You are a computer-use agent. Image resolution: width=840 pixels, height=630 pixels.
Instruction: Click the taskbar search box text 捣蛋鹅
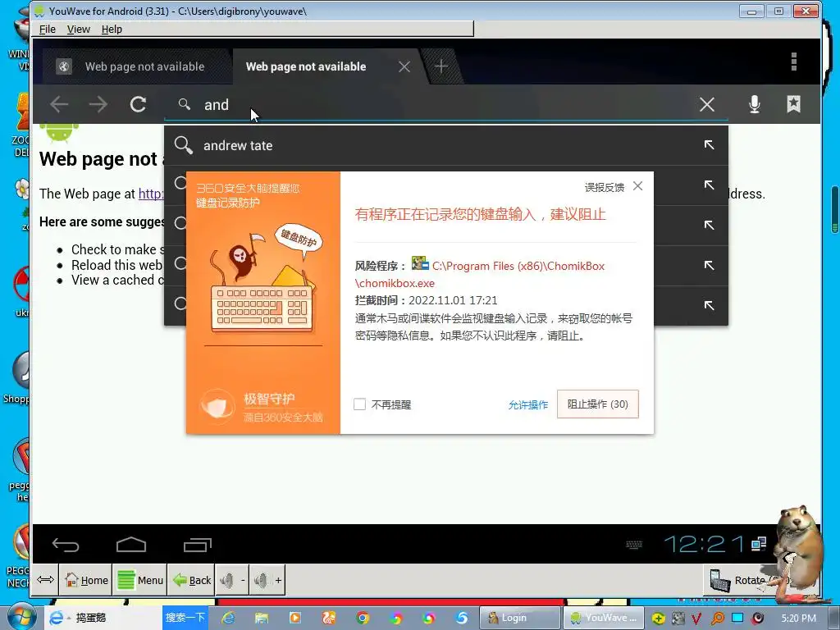pos(91,618)
